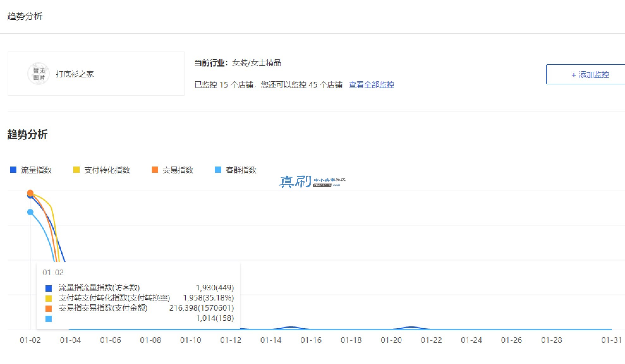
Task: Select the 打底衫之家 shop name
Action: 75,74
